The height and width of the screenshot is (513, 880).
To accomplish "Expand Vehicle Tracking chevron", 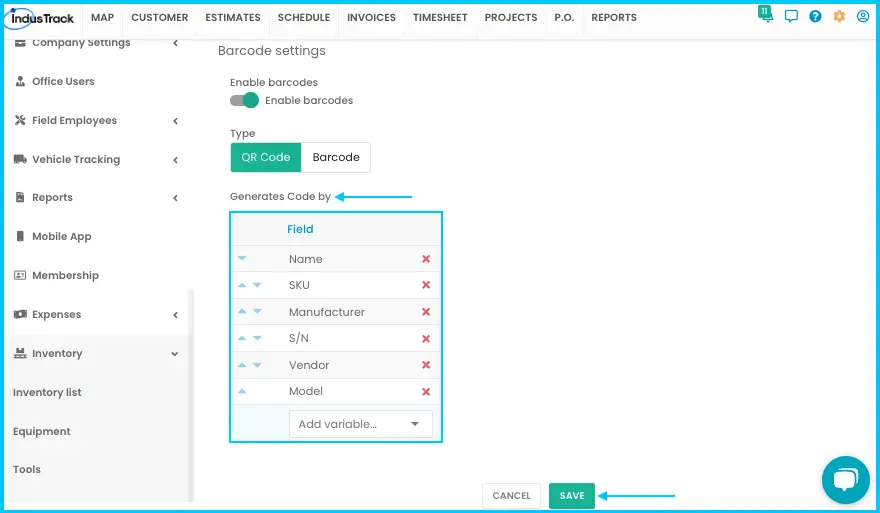I will pyautogui.click(x=176, y=160).
